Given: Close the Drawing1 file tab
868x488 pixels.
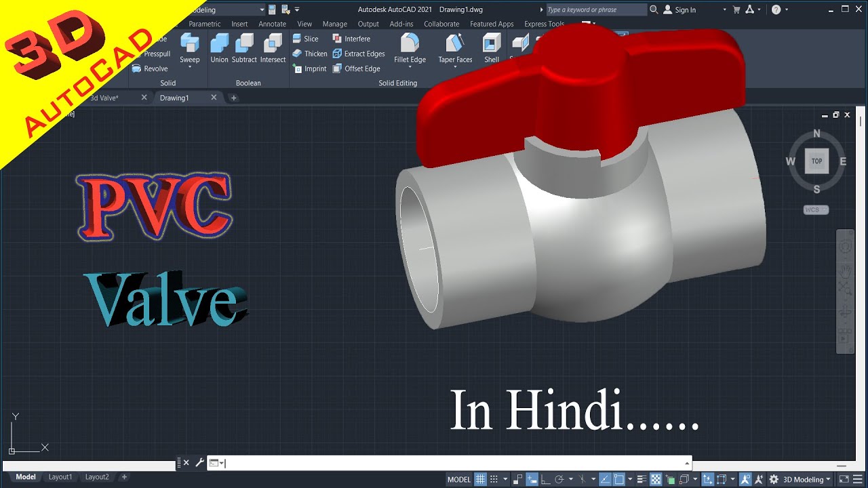Looking at the screenshot, I should [214, 98].
